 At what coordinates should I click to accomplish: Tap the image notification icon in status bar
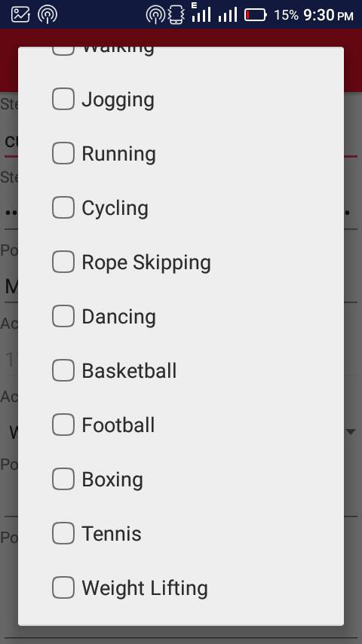click(x=20, y=15)
